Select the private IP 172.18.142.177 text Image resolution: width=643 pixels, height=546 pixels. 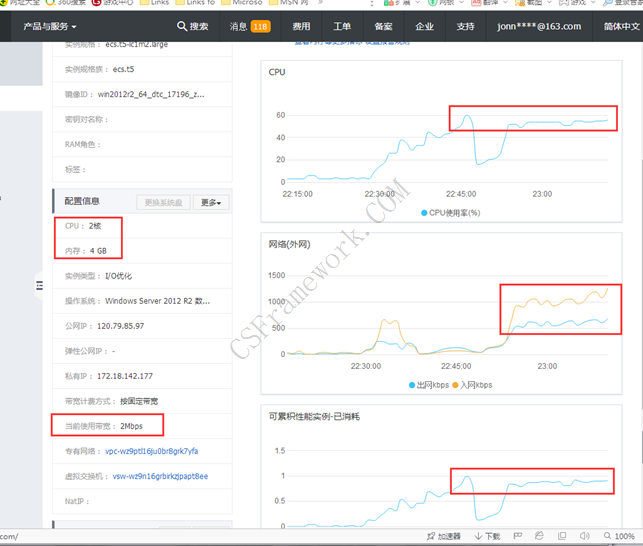(125, 376)
